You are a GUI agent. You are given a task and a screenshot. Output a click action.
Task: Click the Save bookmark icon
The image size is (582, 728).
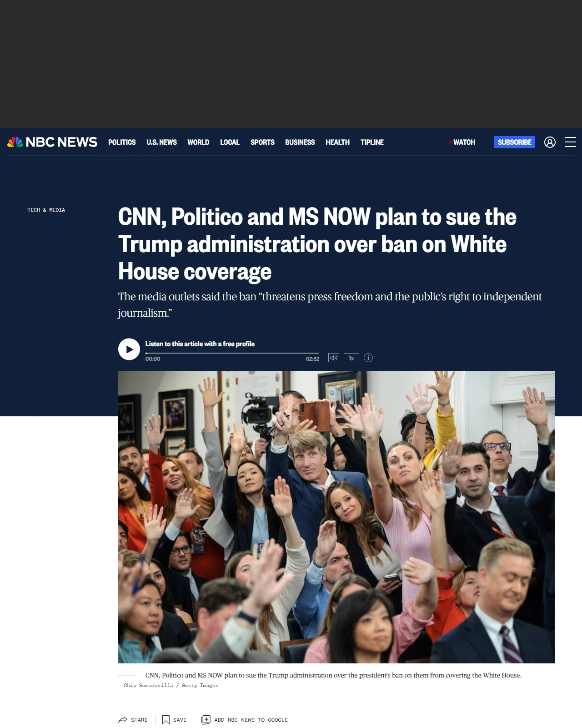[x=166, y=720]
